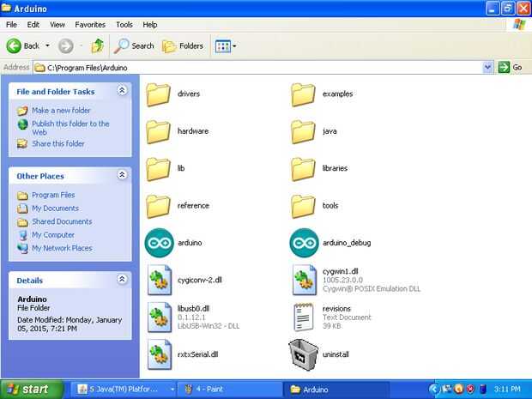532x399 pixels.
Task: Click Make a new folder link
Action: pos(61,111)
